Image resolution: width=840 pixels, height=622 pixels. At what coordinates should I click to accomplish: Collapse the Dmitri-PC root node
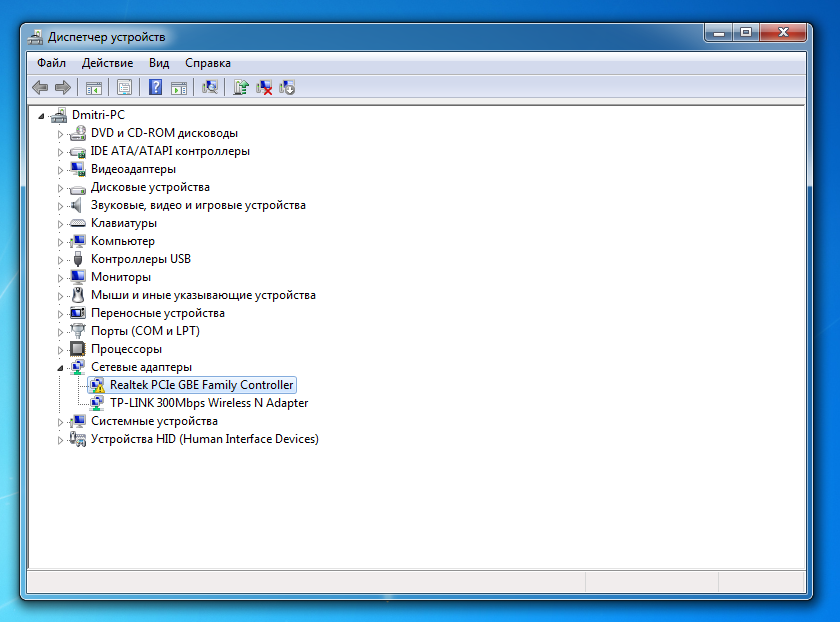tap(41, 116)
